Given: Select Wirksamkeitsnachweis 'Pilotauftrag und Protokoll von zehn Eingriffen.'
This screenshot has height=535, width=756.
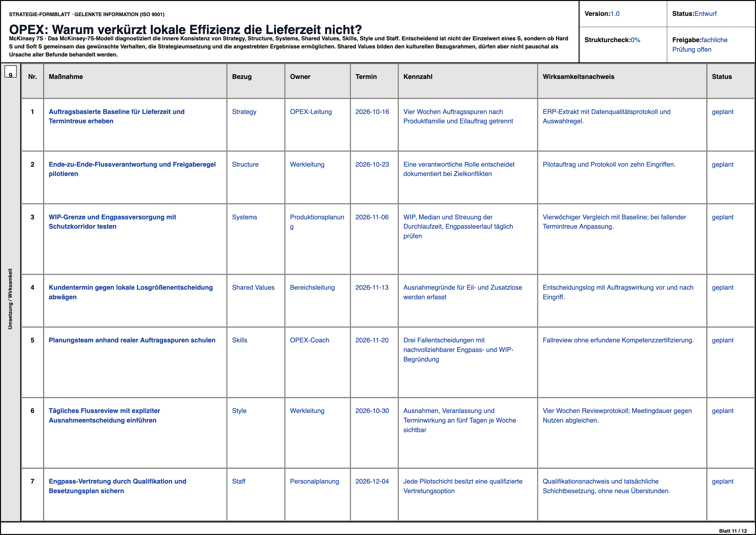Looking at the screenshot, I should point(609,164).
